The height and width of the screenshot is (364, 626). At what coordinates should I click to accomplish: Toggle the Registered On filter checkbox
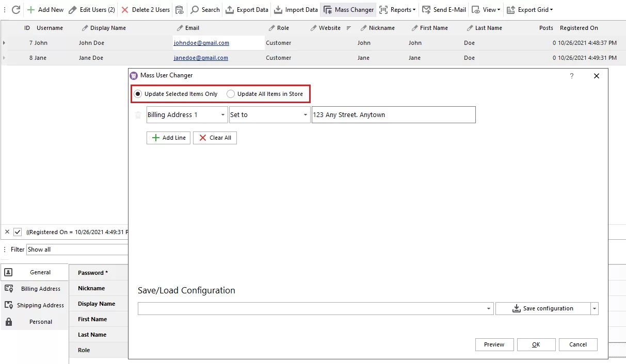pyautogui.click(x=19, y=231)
